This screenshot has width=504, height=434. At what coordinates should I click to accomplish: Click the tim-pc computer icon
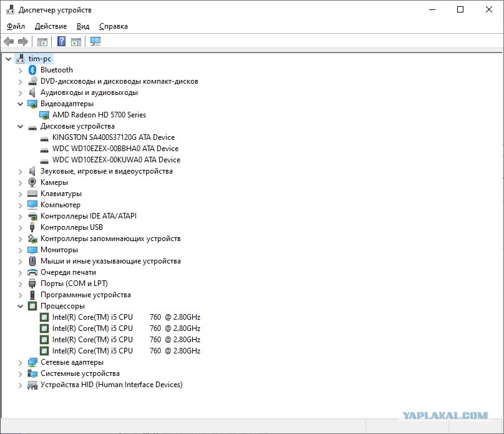tap(20, 59)
